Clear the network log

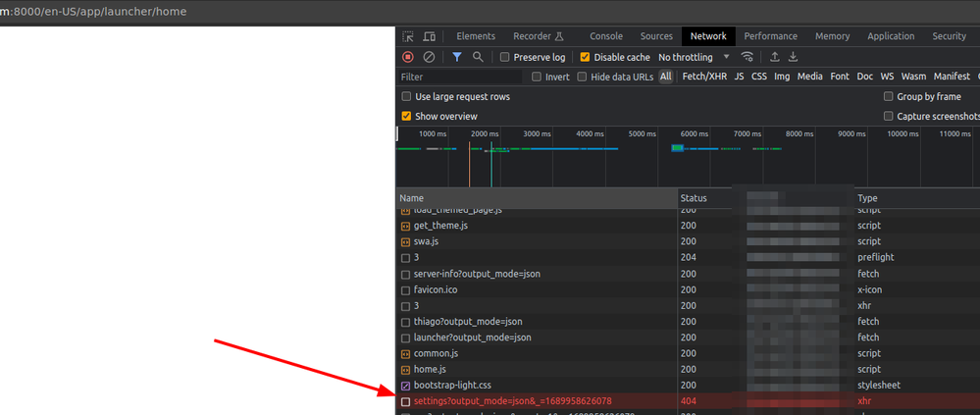coord(429,57)
